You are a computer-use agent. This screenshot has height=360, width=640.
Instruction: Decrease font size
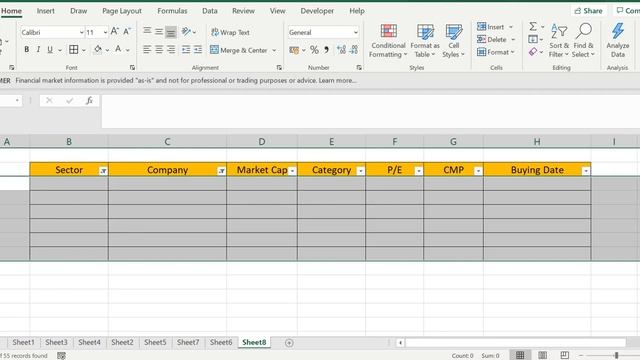pos(127,31)
